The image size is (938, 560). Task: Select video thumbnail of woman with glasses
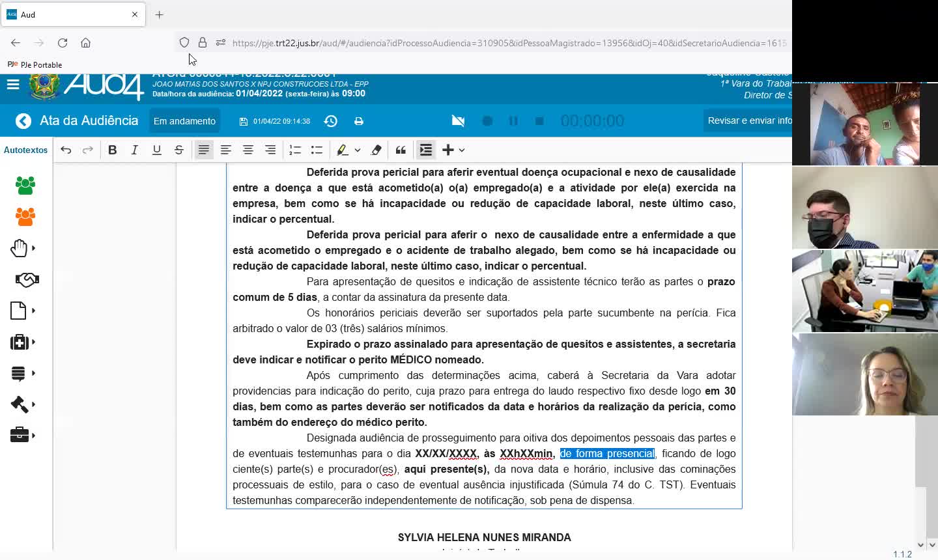(865, 374)
